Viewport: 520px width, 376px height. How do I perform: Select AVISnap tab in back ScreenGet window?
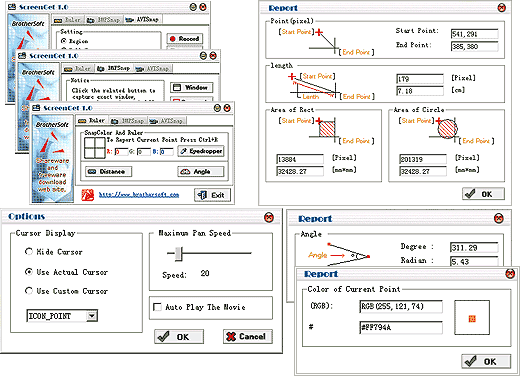pyautogui.click(x=142, y=20)
